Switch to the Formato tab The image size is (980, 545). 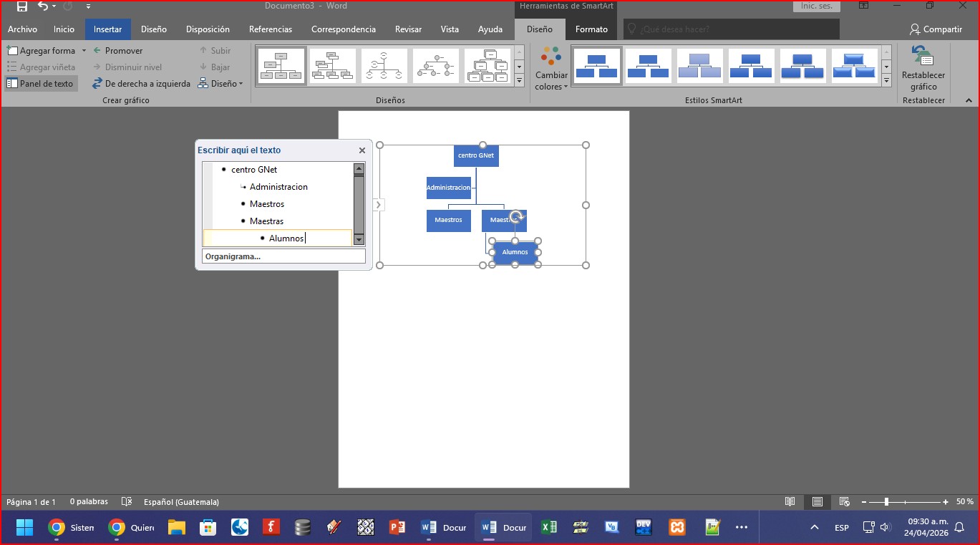tap(591, 29)
